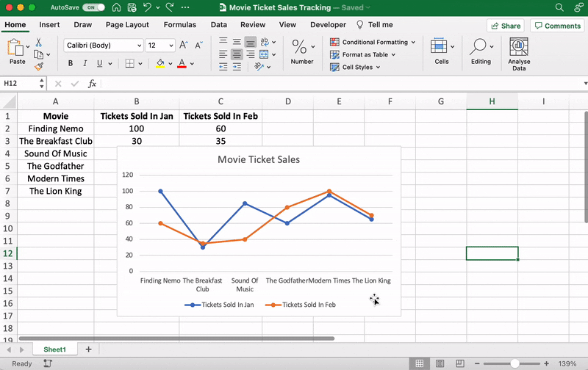Switch to the Draw tab

[x=82, y=25]
